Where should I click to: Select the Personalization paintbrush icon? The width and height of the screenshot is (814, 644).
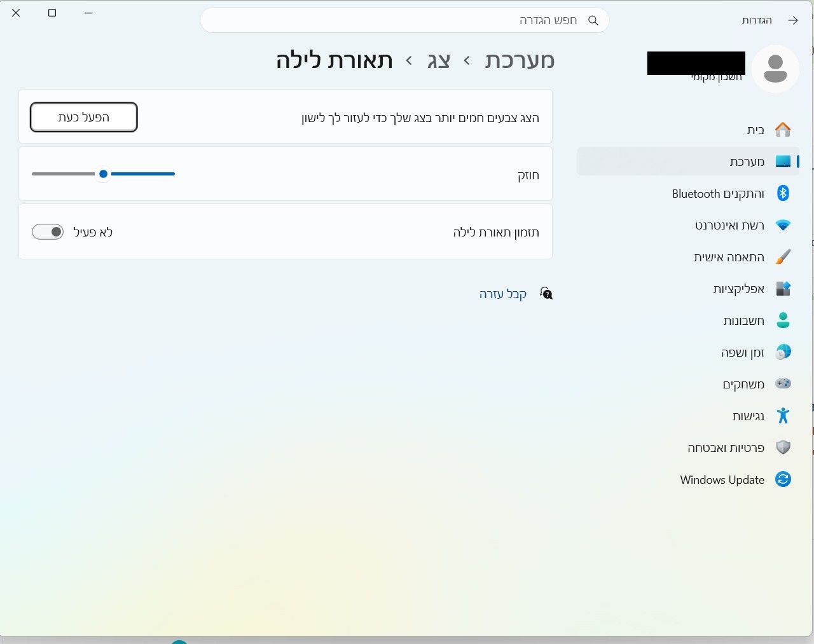pyautogui.click(x=783, y=257)
